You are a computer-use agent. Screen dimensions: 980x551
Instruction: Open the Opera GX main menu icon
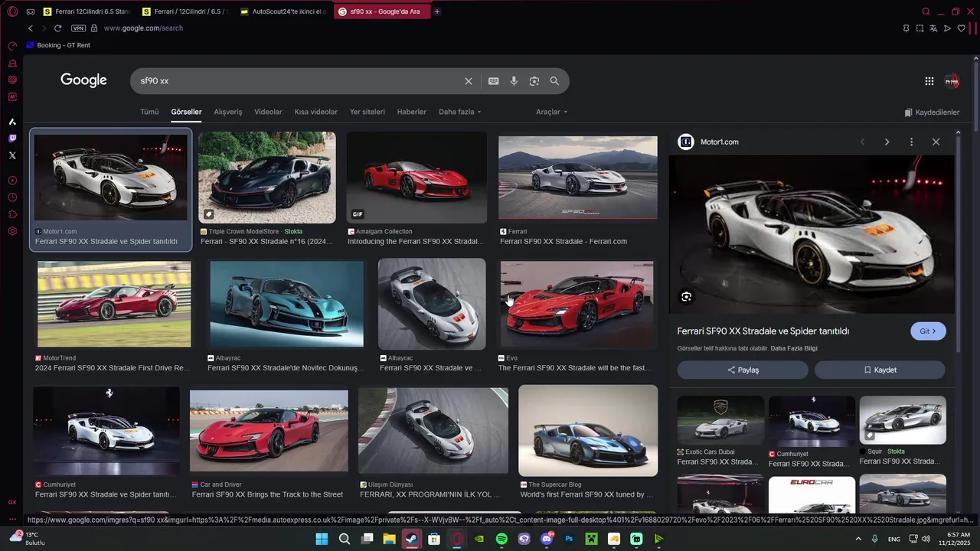coord(12,11)
